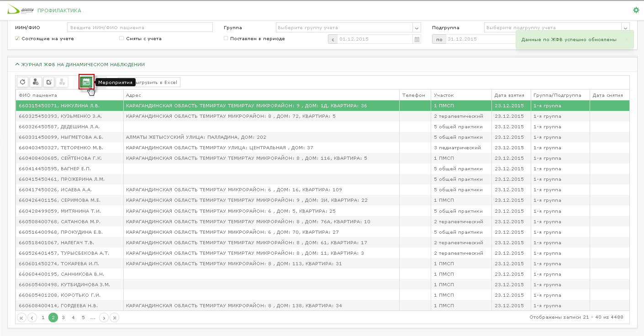
Task: Toggle the Состоящие на учете checkbox
Action: (x=17, y=39)
